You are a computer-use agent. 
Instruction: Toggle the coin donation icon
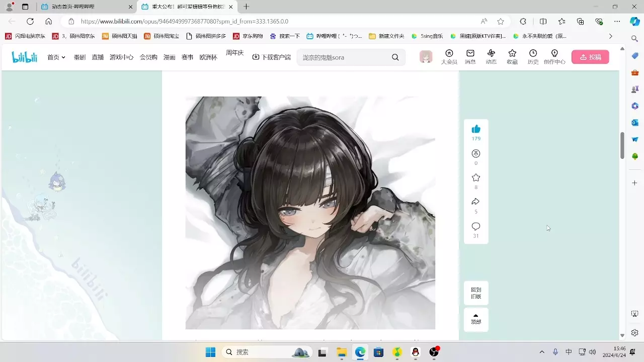476,153
